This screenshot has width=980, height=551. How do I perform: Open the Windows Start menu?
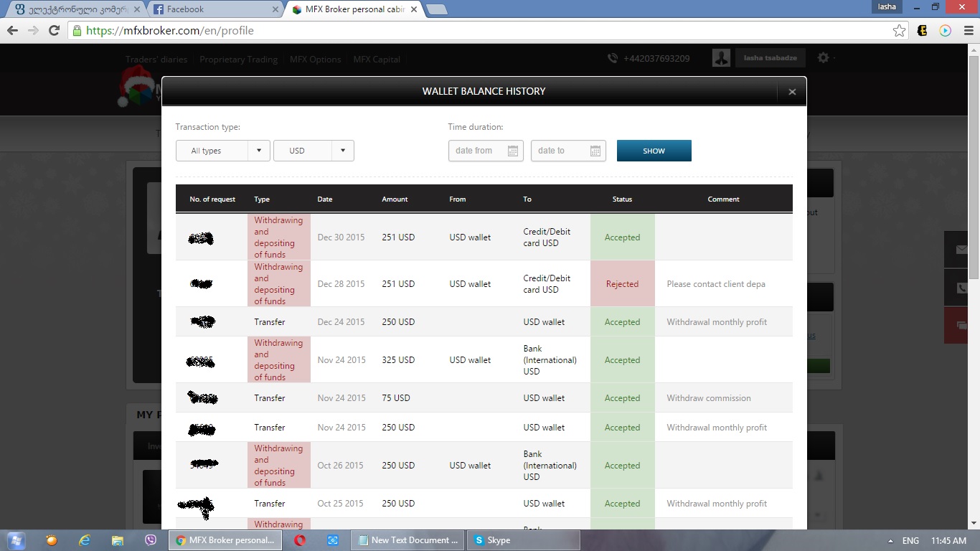tap(16, 540)
